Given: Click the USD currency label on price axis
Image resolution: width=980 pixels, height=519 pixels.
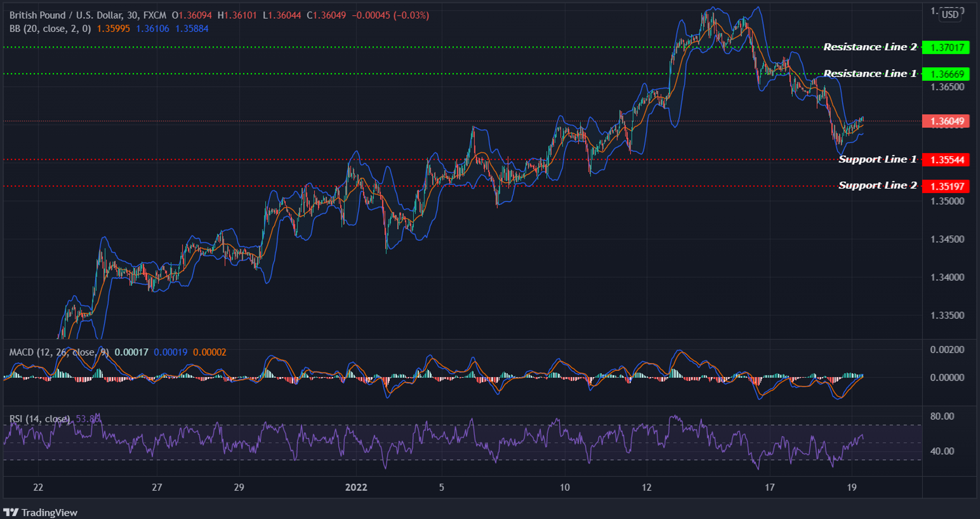Looking at the screenshot, I should pos(949,15).
